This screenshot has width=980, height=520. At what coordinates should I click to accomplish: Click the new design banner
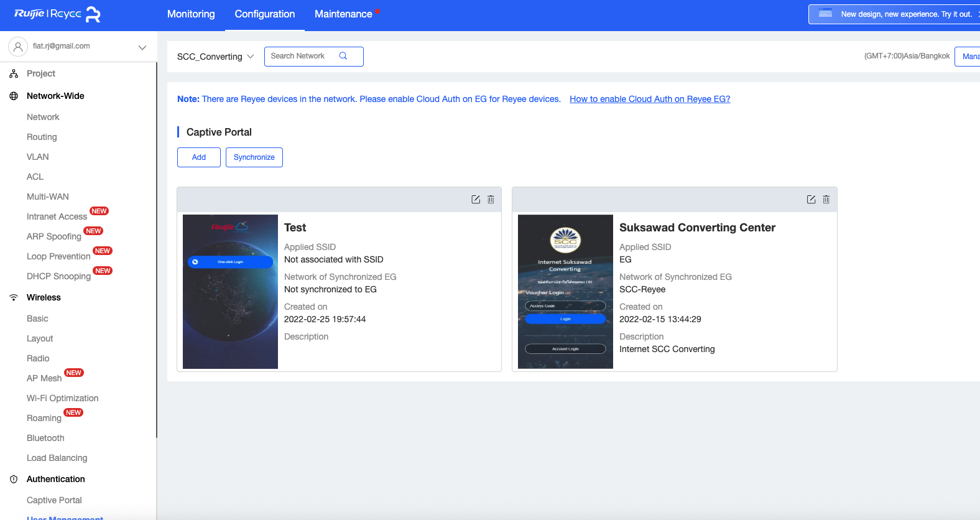[x=894, y=14]
